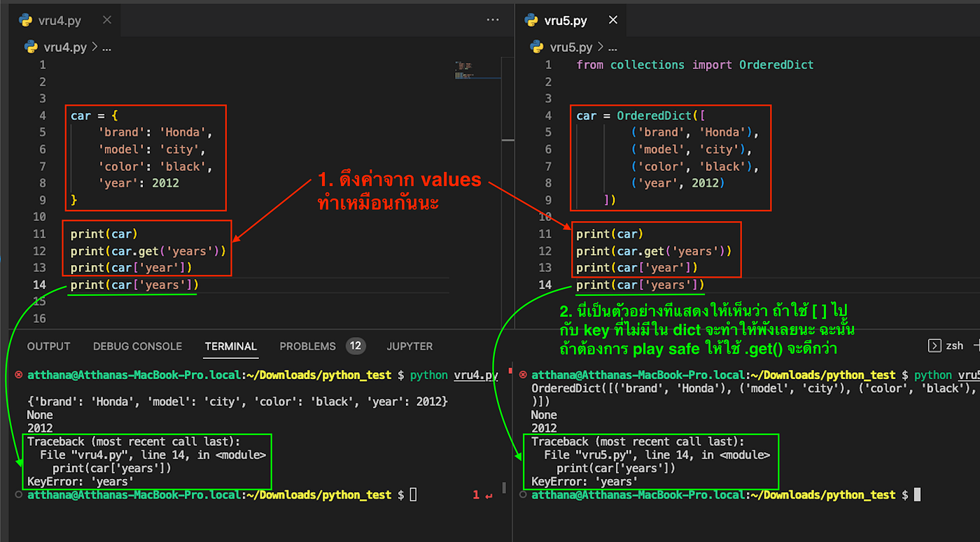Image resolution: width=980 pixels, height=542 pixels.
Task: Click 'from collections import OrderedDict' line
Action: point(695,65)
